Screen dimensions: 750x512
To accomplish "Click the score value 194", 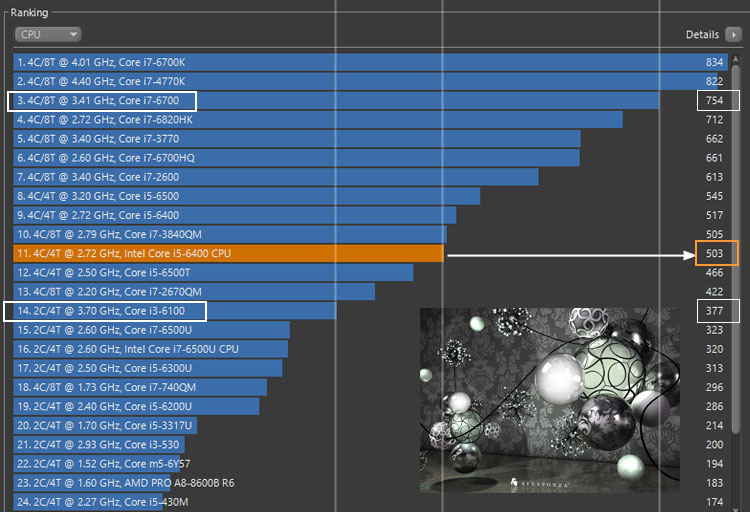I will tap(714, 464).
